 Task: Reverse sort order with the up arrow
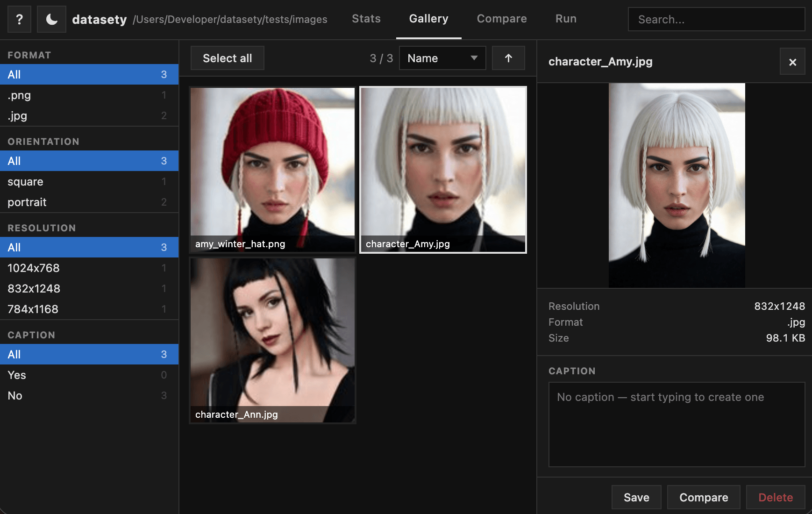[508, 58]
